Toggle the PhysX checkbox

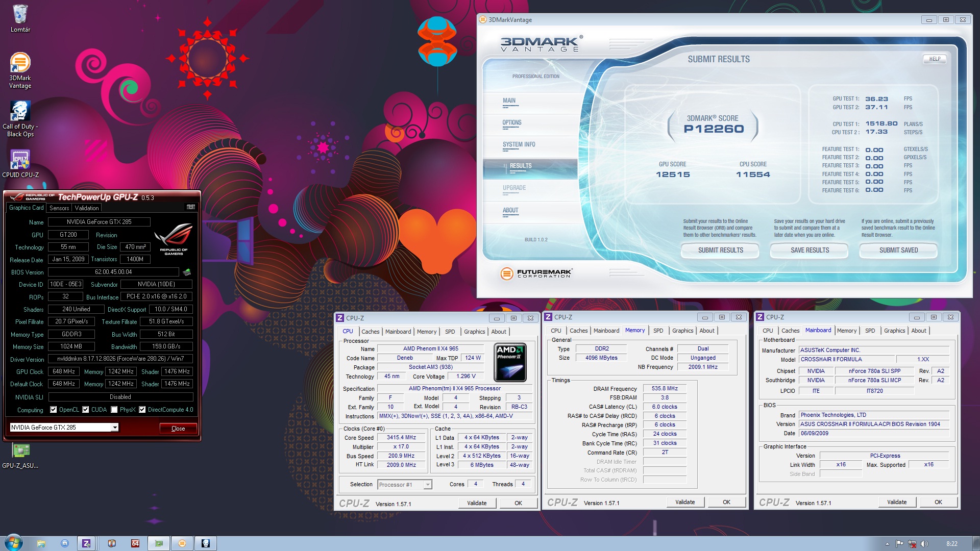pyautogui.click(x=114, y=410)
